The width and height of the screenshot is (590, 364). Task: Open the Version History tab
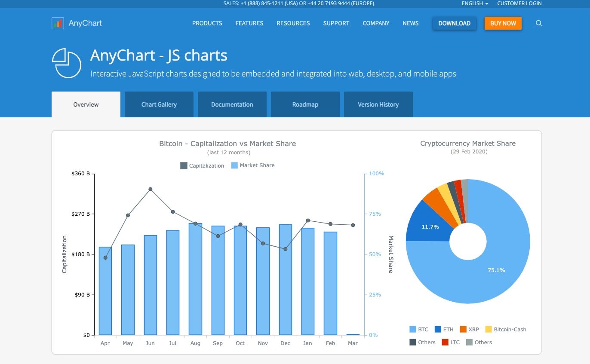coord(378,104)
